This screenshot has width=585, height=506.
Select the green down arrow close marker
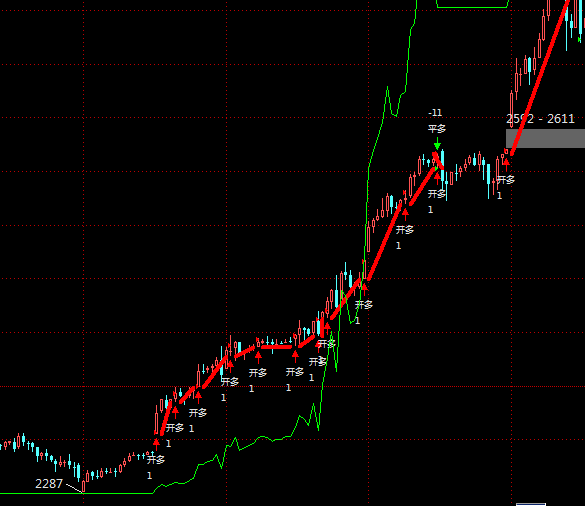[437, 144]
